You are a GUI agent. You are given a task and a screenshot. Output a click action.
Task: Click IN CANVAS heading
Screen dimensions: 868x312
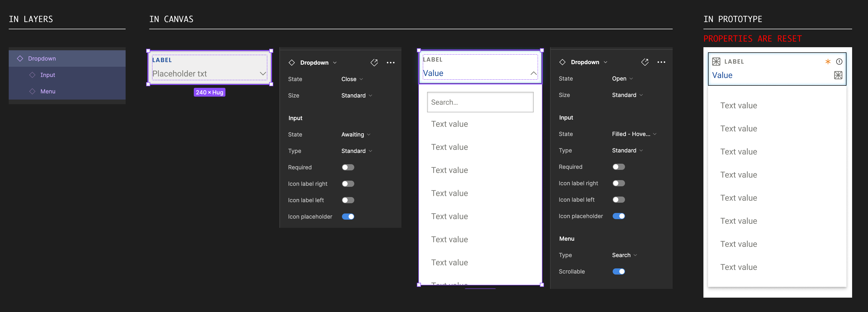click(x=171, y=19)
